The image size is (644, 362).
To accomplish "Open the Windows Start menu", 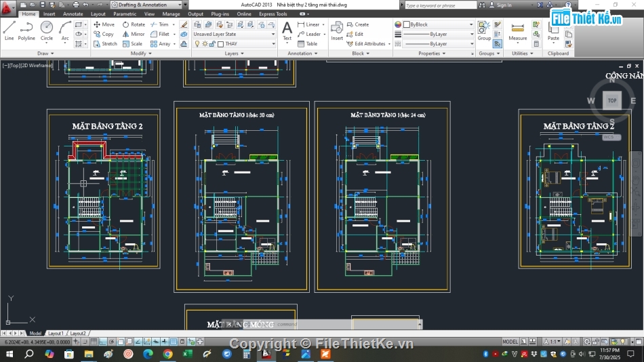I will coord(9,354).
